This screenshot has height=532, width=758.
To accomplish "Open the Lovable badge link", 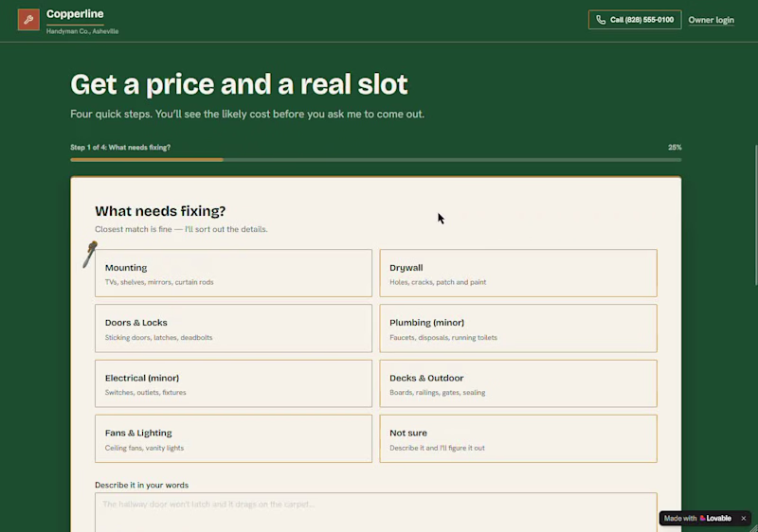I will (x=697, y=518).
